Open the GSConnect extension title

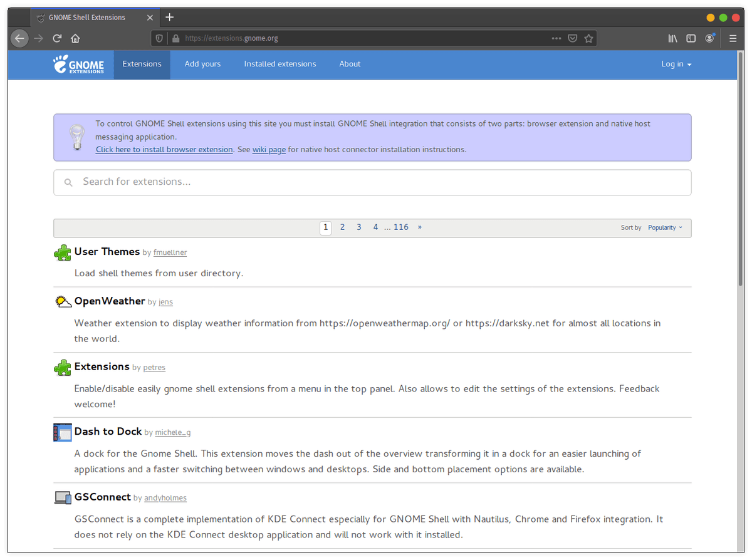point(103,497)
